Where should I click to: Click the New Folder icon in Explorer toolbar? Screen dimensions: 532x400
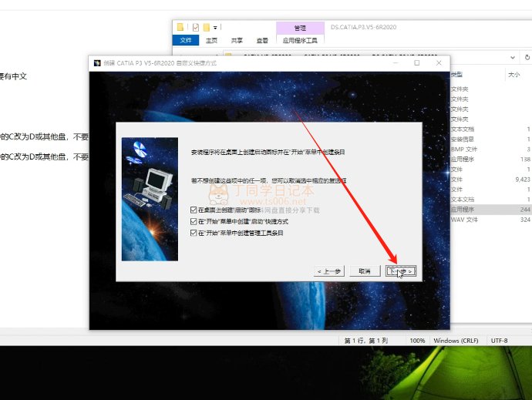pyautogui.click(x=207, y=27)
